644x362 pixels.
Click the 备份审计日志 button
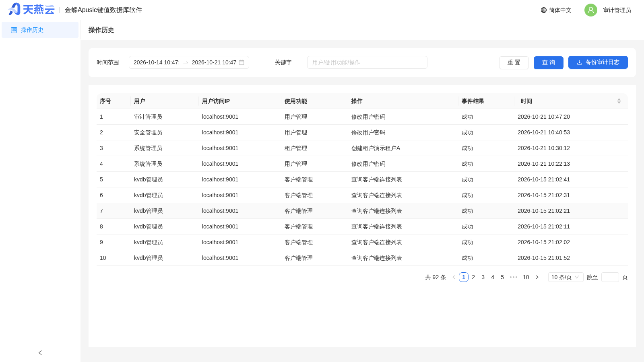pyautogui.click(x=598, y=62)
